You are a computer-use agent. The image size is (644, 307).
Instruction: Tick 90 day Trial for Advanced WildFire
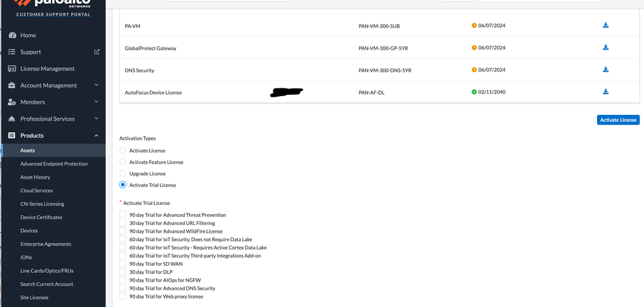[123, 231]
